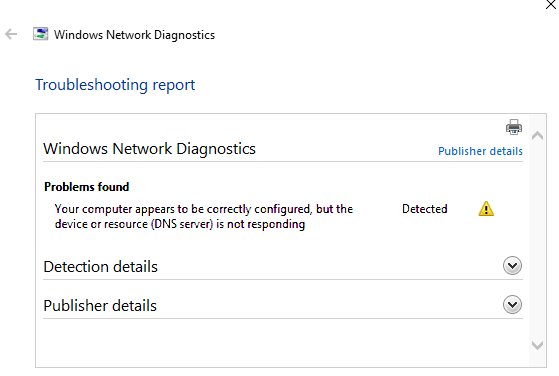Click the large Publisher details section heading
Viewport: 559px width, 376px height.
point(100,306)
